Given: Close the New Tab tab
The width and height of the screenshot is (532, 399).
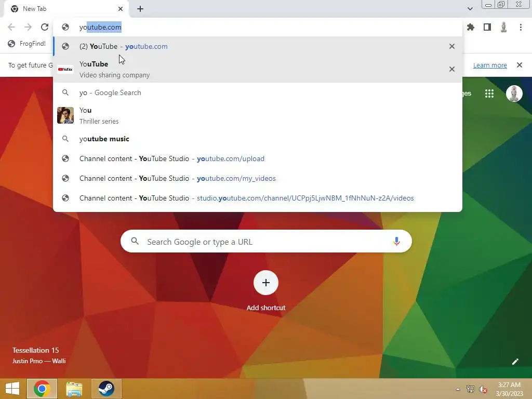Looking at the screenshot, I should pos(121,9).
